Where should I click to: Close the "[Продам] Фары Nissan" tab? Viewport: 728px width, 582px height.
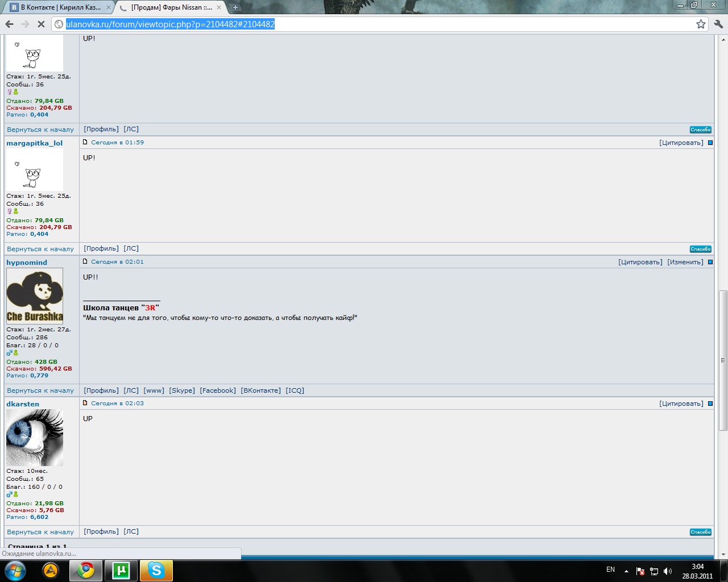click(x=219, y=7)
